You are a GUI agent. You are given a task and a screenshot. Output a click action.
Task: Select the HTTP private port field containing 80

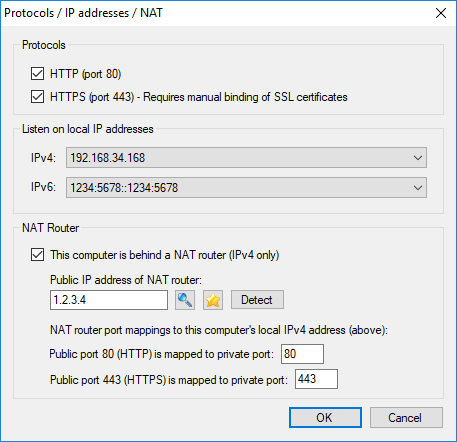302,354
